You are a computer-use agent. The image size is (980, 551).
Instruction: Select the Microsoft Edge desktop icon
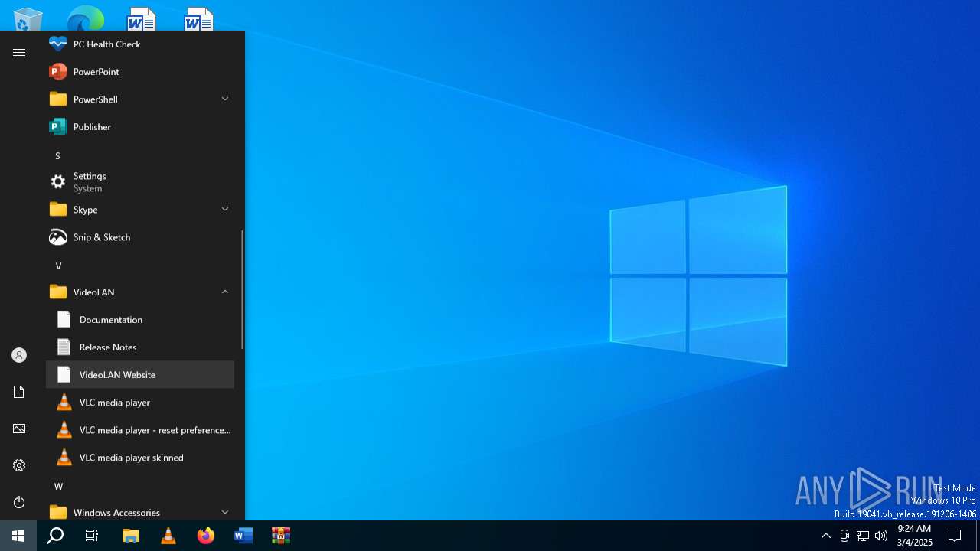(x=86, y=18)
